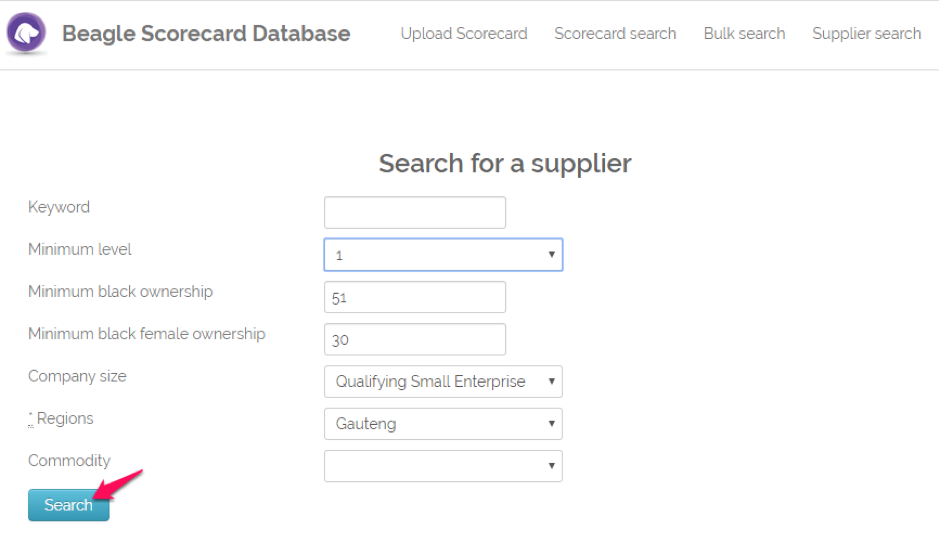Focus the Keyword input field

(x=415, y=213)
